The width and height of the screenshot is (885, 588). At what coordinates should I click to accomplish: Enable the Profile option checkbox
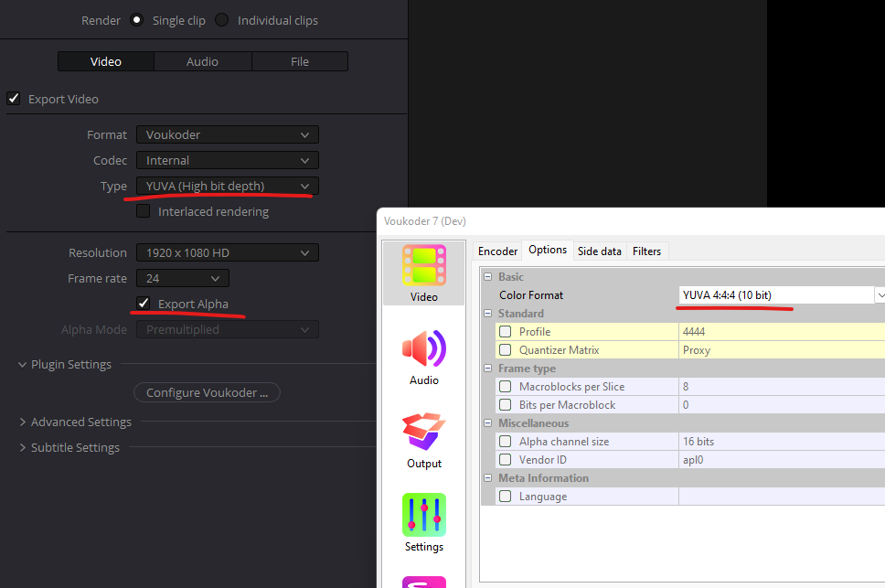click(x=506, y=332)
